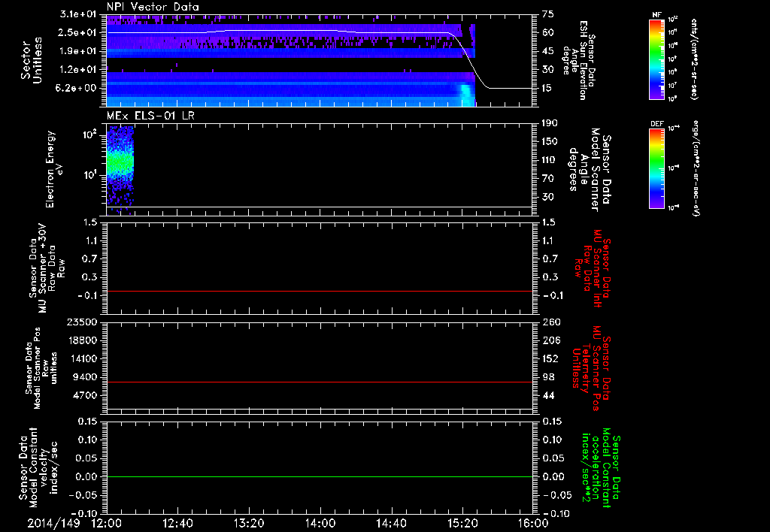
Task: Click the green line in velocity plot
Action: [x=320, y=476]
